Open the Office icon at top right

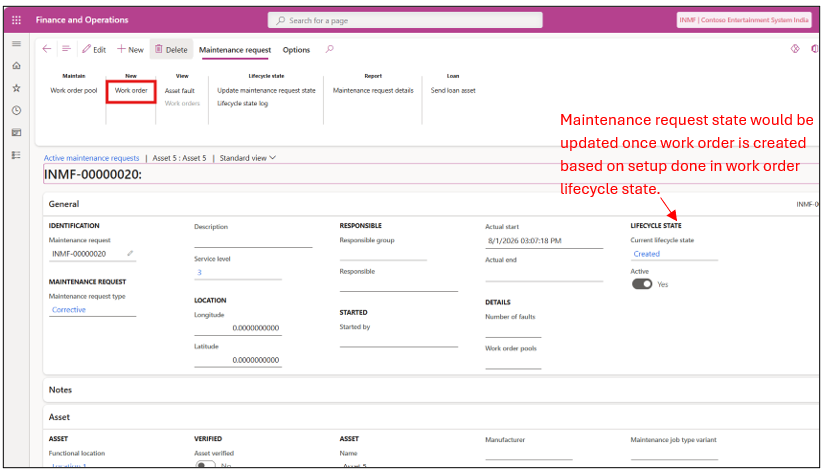(815, 48)
